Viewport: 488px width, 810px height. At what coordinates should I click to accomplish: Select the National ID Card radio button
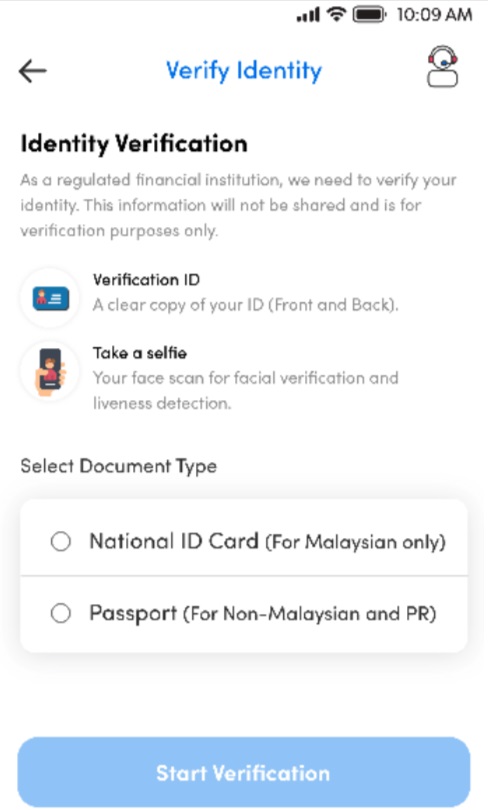click(61, 541)
